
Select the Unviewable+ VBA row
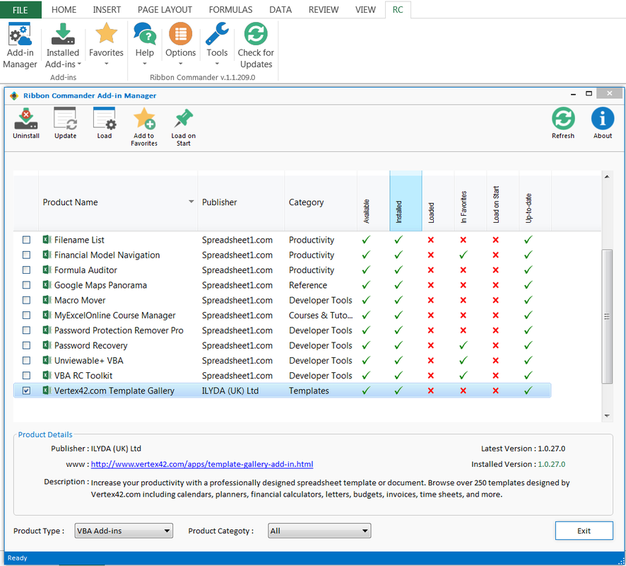282,360
